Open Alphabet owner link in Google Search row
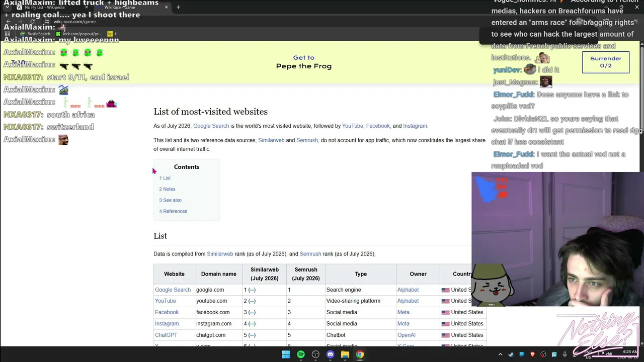This screenshot has width=644, height=362. pos(408,290)
